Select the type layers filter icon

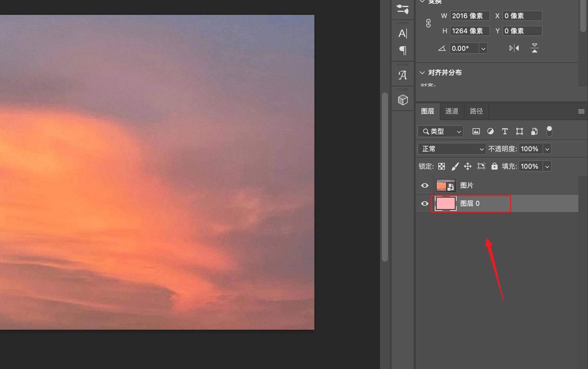[505, 131]
